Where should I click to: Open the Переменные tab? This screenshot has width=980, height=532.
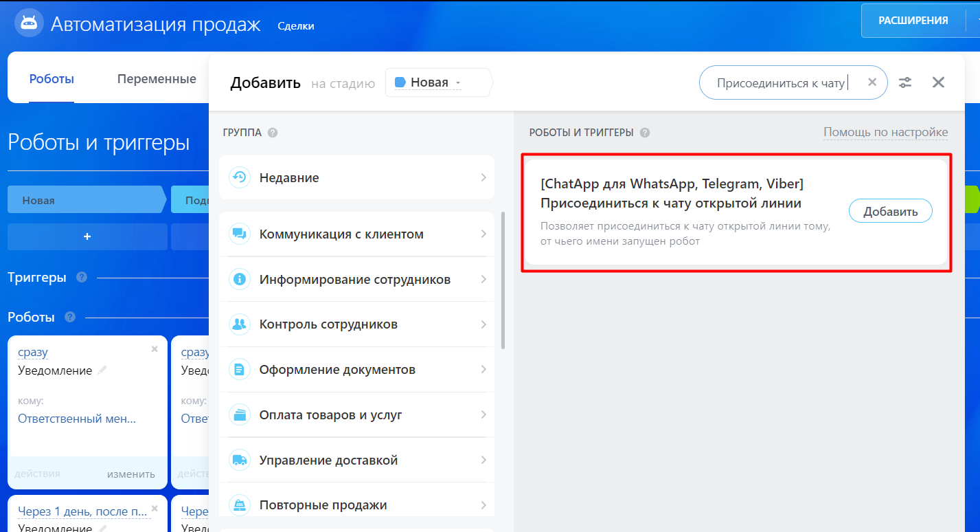(157, 79)
